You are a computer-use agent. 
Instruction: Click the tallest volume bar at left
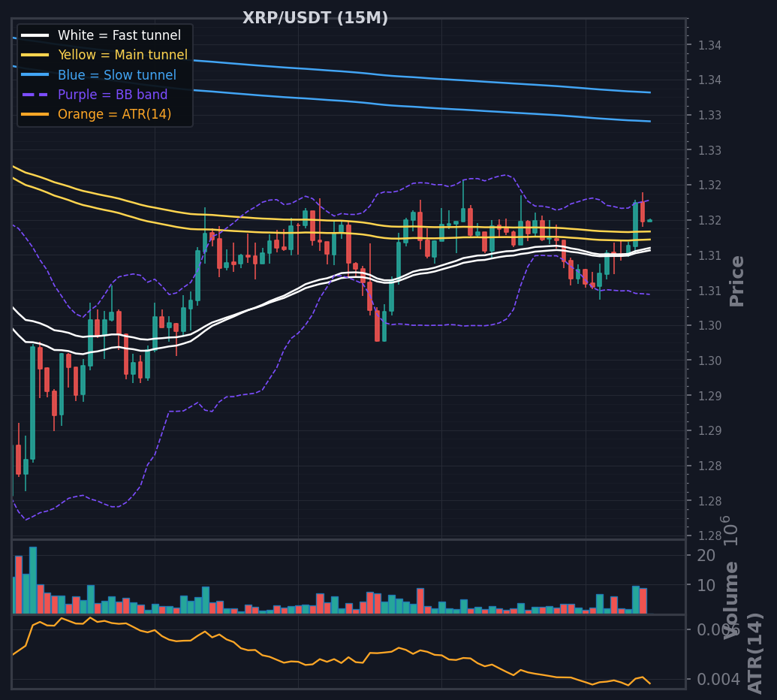click(x=33, y=580)
